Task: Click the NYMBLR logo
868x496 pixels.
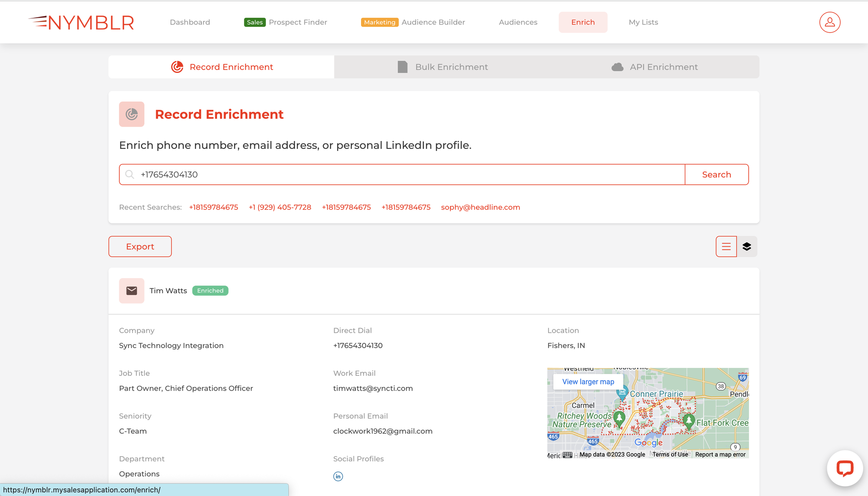Action: point(81,22)
